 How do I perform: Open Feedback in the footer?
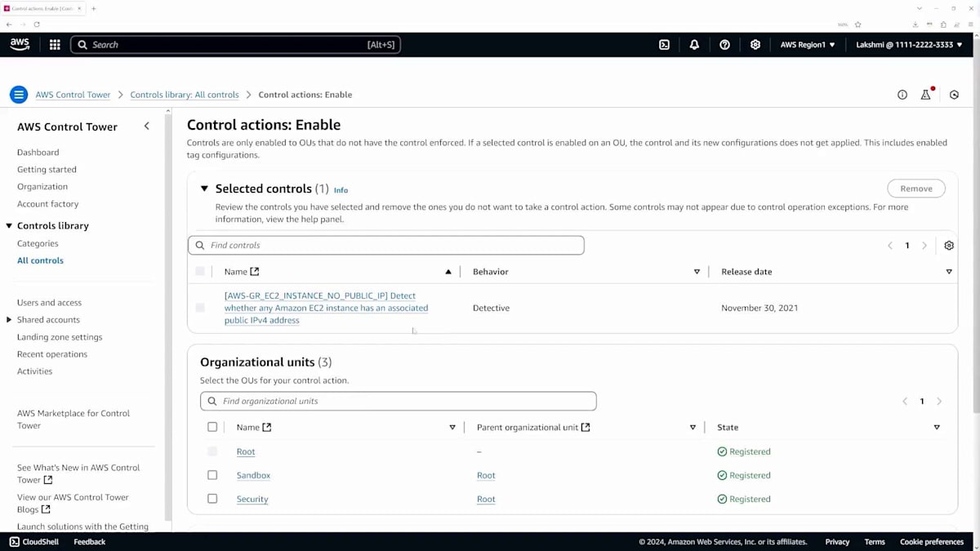coord(90,542)
